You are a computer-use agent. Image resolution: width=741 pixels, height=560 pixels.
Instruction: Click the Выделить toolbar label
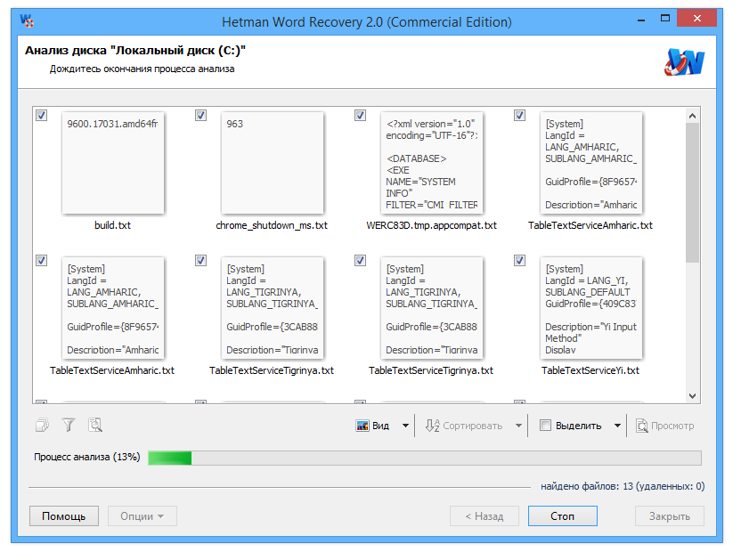[x=578, y=426]
